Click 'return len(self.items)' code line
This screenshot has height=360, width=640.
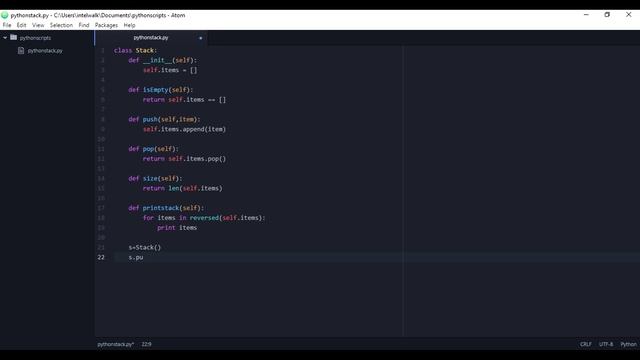(x=182, y=188)
